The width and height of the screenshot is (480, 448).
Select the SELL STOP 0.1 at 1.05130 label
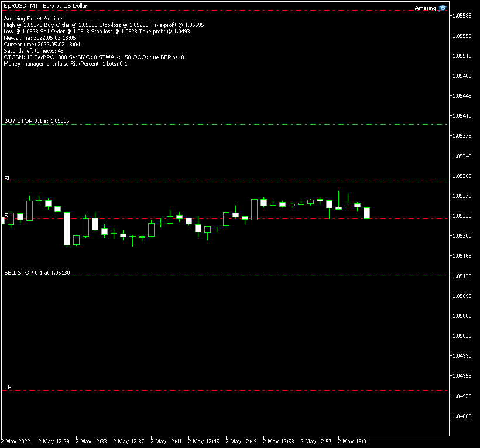point(36,272)
